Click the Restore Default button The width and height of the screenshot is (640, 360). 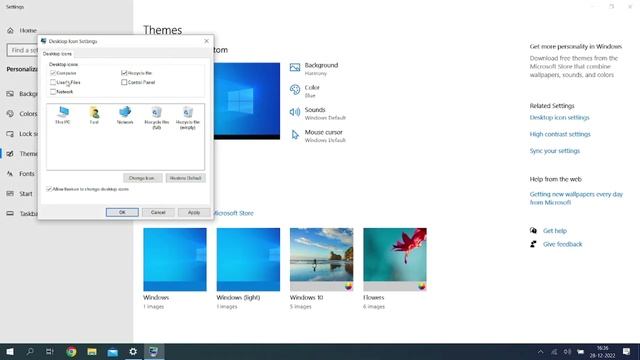click(185, 178)
